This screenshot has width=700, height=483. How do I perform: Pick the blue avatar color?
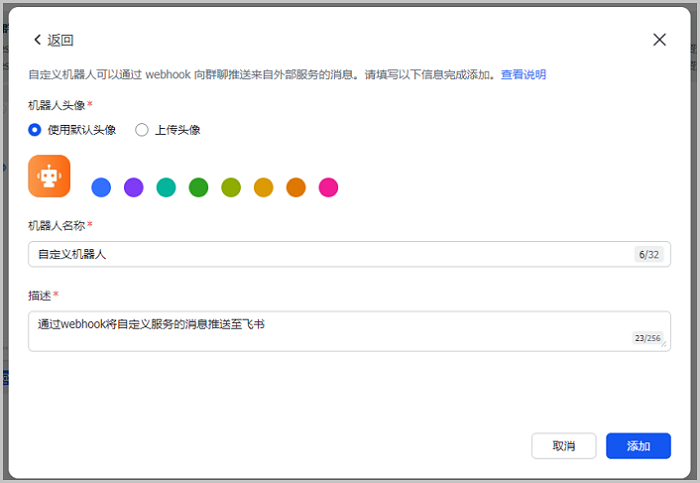coord(101,187)
